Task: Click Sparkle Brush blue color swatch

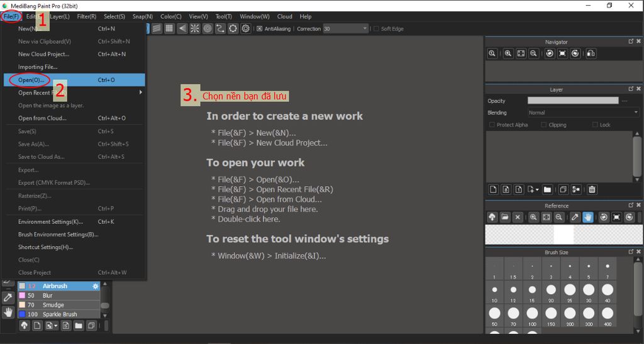Action: pyautogui.click(x=22, y=314)
